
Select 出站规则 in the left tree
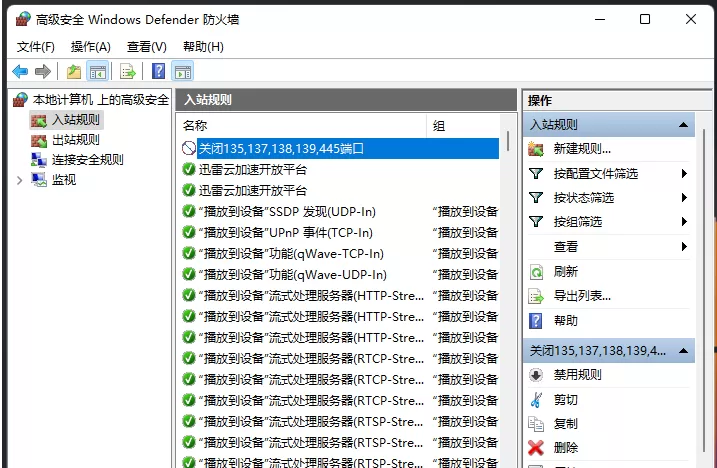pos(75,140)
